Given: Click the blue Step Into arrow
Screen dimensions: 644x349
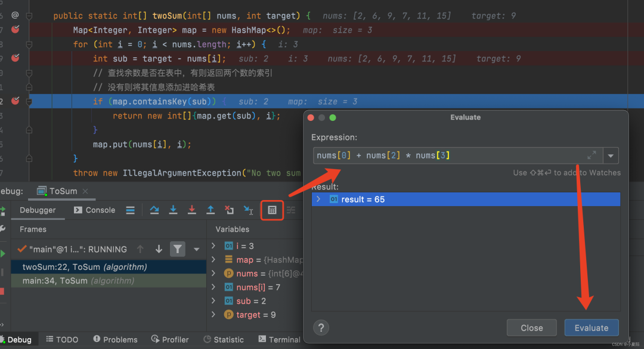Looking at the screenshot, I should (x=173, y=210).
